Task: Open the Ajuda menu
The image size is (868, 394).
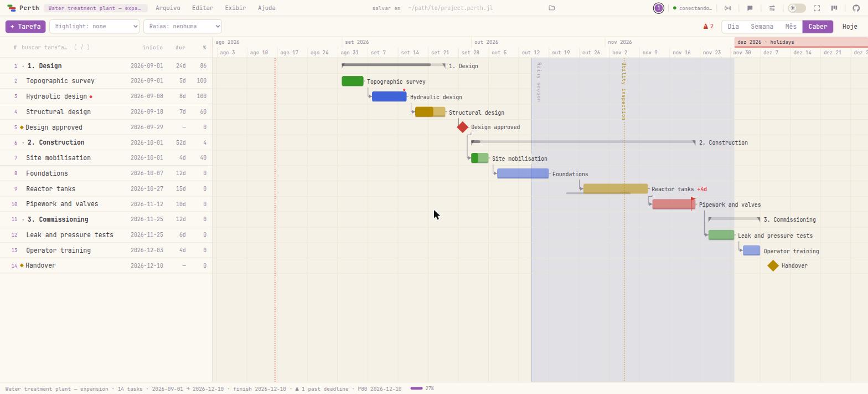Action: click(266, 8)
